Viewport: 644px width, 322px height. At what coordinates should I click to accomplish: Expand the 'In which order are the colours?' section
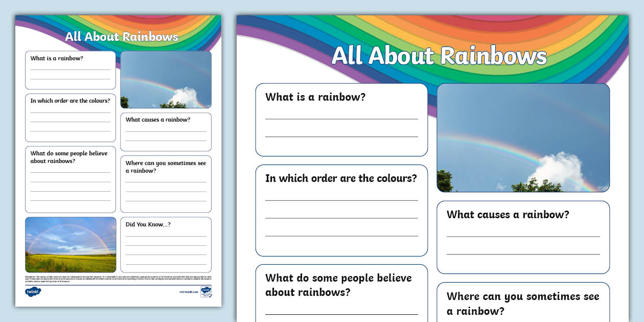coord(341,210)
